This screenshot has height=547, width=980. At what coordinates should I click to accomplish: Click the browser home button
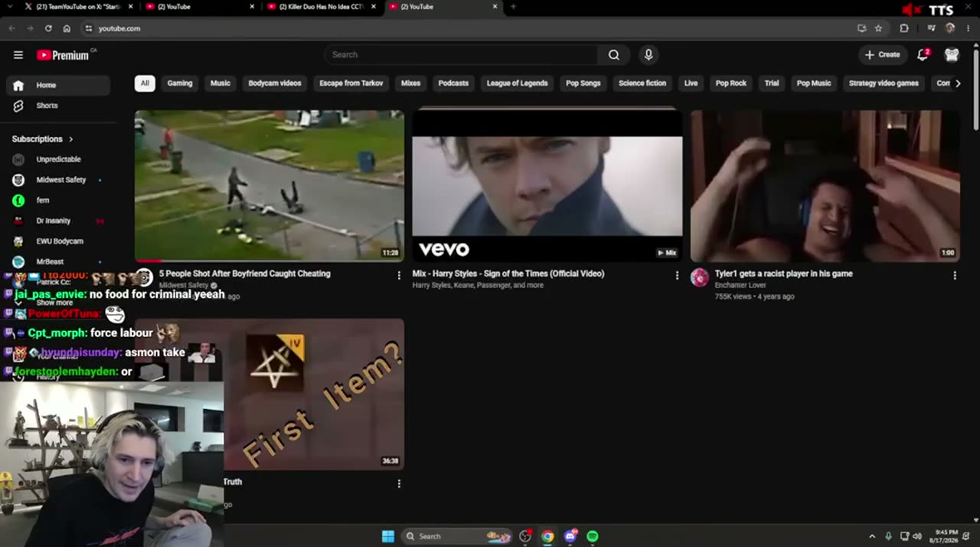(67, 28)
